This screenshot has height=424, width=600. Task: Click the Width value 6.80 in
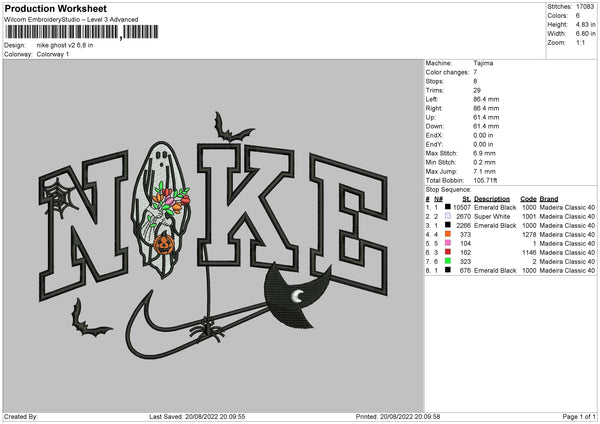pyautogui.click(x=585, y=34)
